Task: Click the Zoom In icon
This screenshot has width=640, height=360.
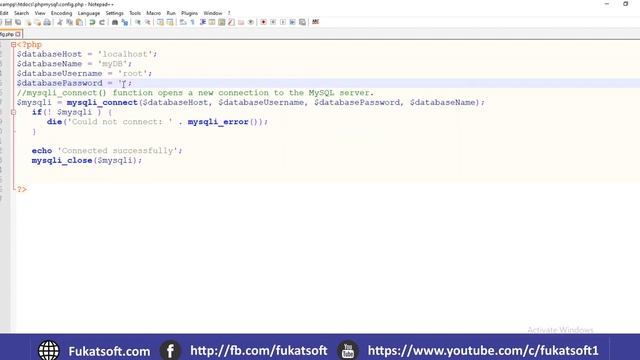Action: [x=138, y=22]
